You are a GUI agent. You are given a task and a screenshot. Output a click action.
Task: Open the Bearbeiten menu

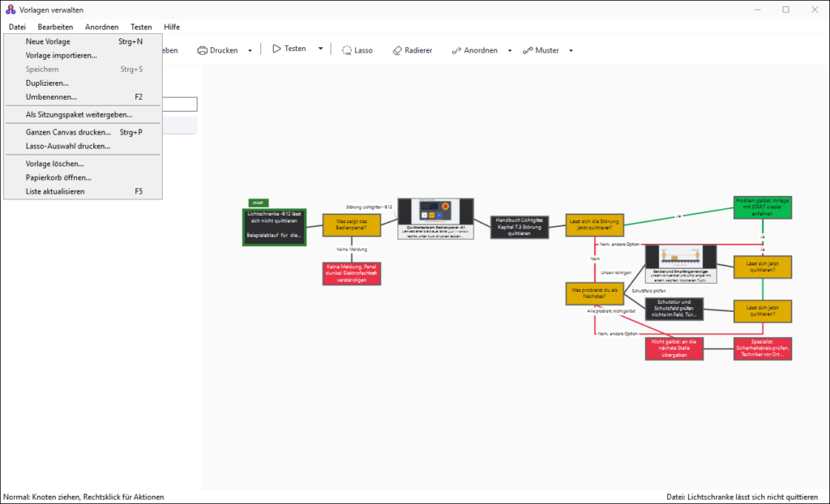pos(55,27)
